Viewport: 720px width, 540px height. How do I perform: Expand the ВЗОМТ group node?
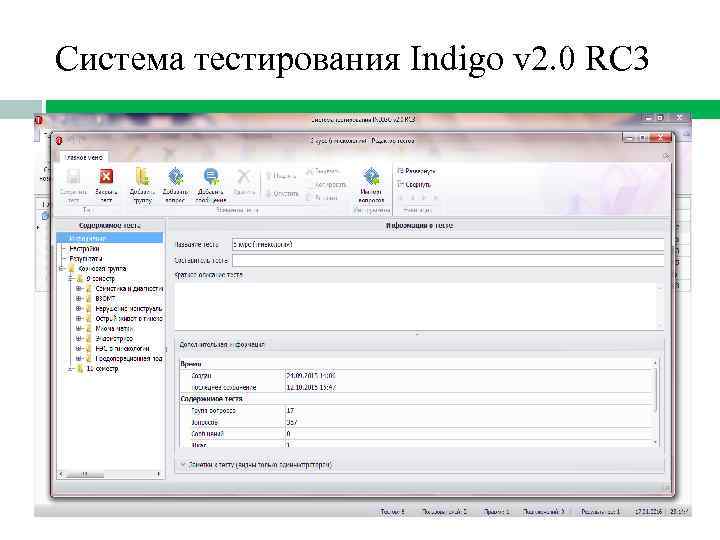pos(79,298)
